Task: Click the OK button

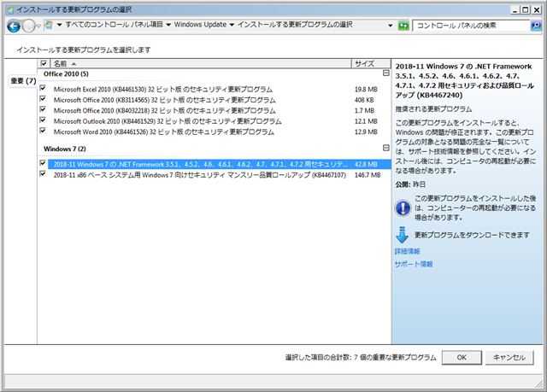Action: pos(462,358)
